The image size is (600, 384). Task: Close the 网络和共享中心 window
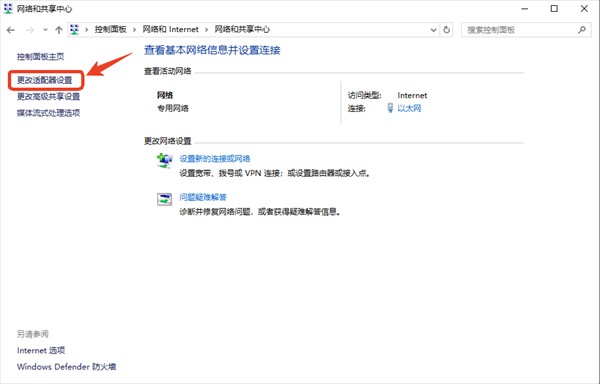tap(584, 9)
